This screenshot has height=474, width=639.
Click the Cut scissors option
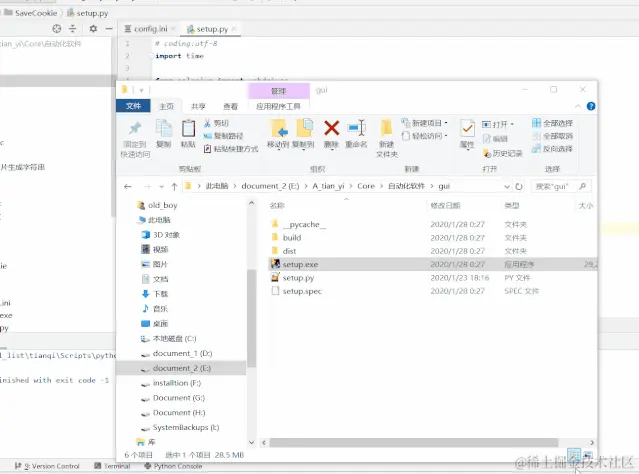click(216, 123)
